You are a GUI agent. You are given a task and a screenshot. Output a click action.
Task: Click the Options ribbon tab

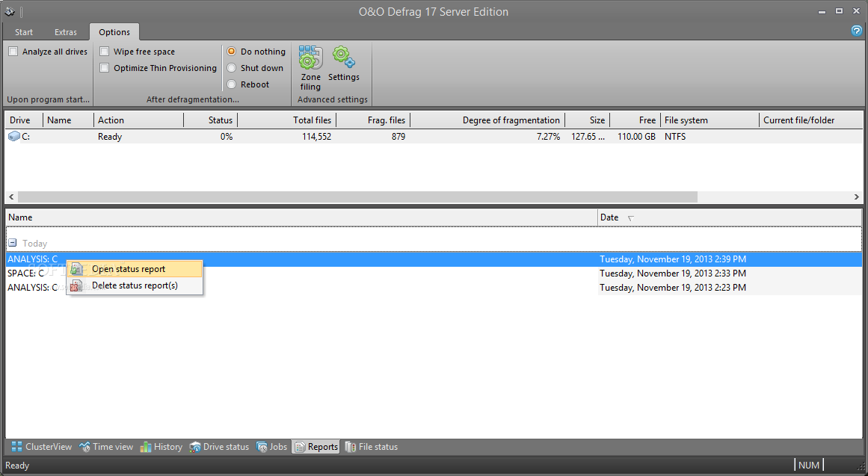[114, 32]
